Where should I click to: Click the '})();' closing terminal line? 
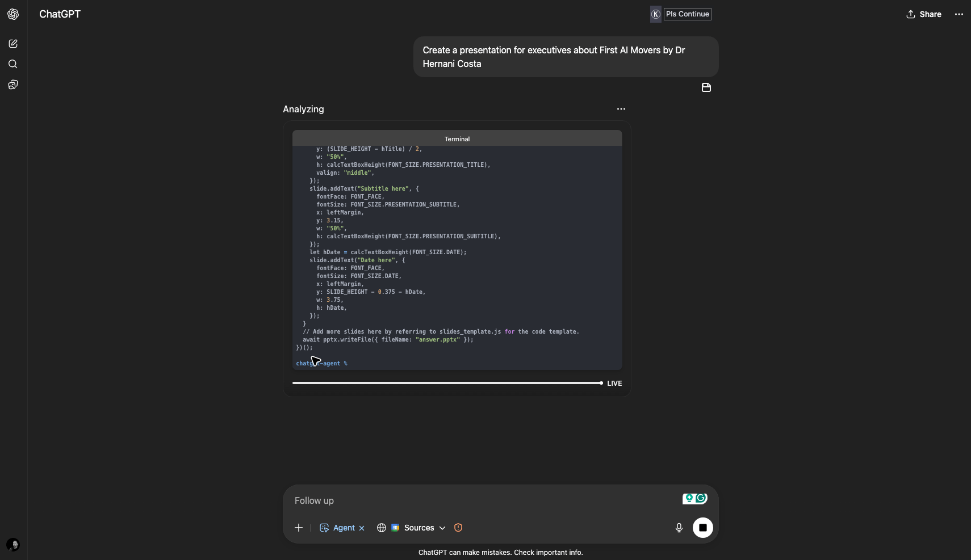[x=304, y=347]
